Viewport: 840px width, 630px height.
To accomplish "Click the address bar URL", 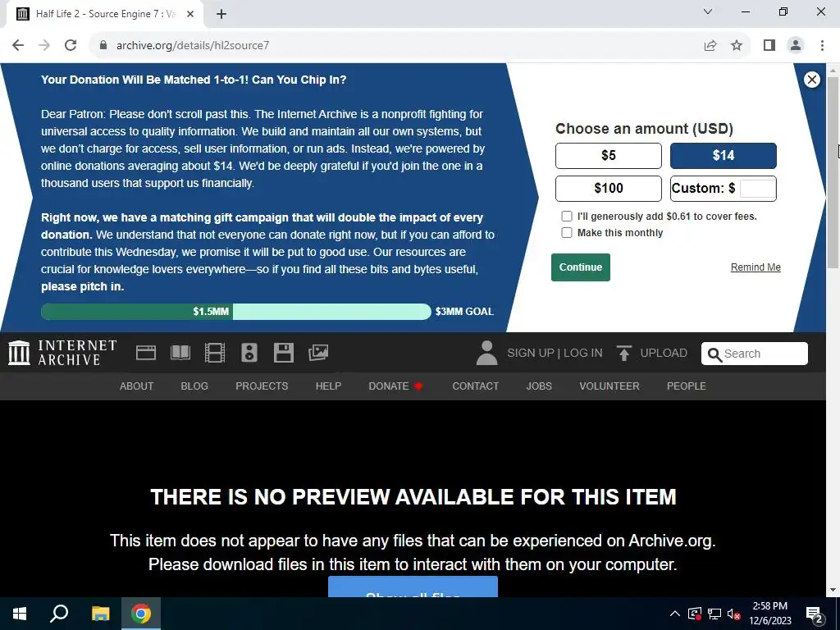I will pyautogui.click(x=193, y=46).
